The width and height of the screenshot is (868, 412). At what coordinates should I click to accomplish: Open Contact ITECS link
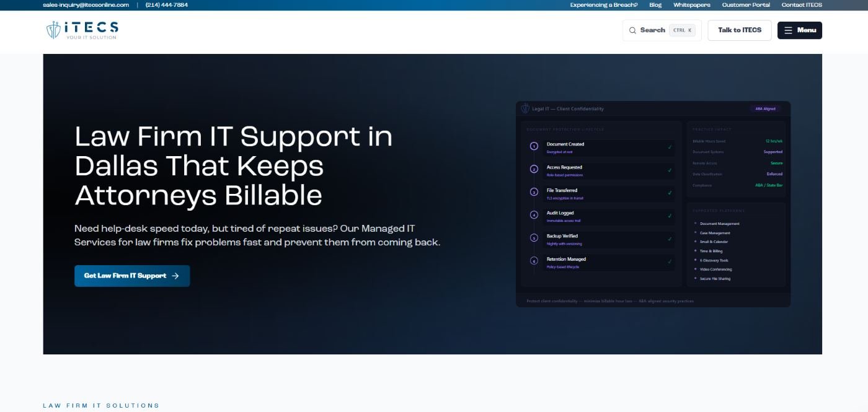[802, 5]
